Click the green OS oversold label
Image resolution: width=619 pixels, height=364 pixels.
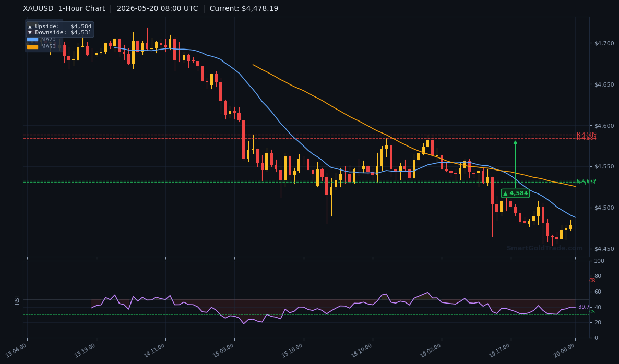click(592, 312)
